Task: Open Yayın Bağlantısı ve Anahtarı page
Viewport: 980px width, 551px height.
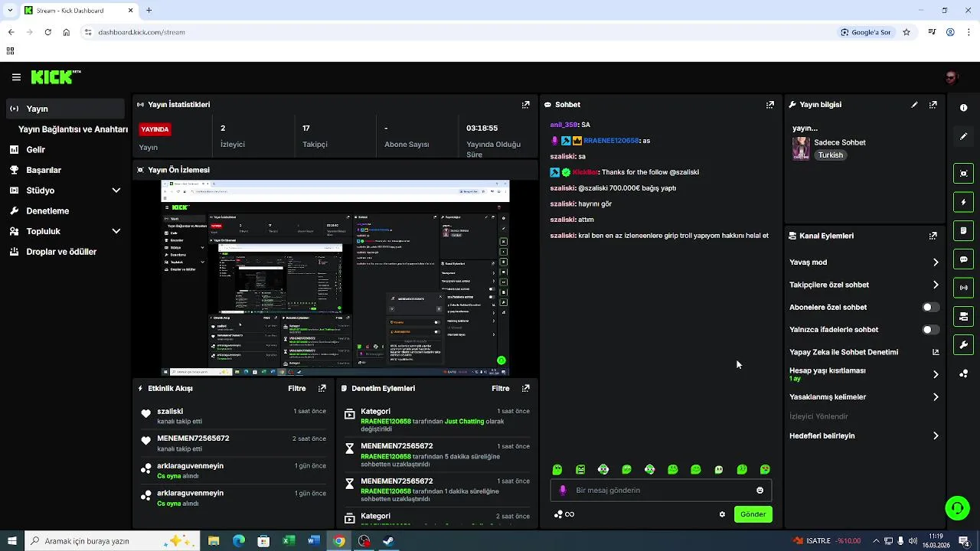Action: click(x=73, y=129)
